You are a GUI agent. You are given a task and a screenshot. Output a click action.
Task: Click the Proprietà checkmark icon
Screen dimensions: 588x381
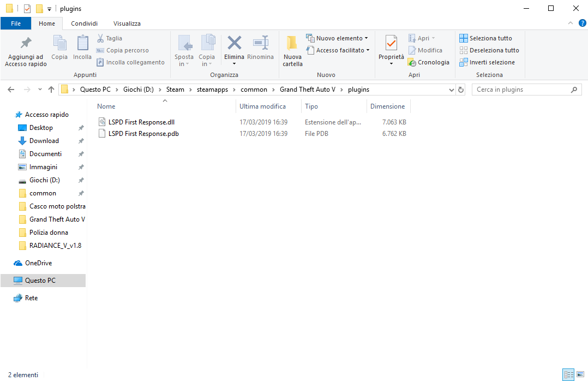pos(391,43)
